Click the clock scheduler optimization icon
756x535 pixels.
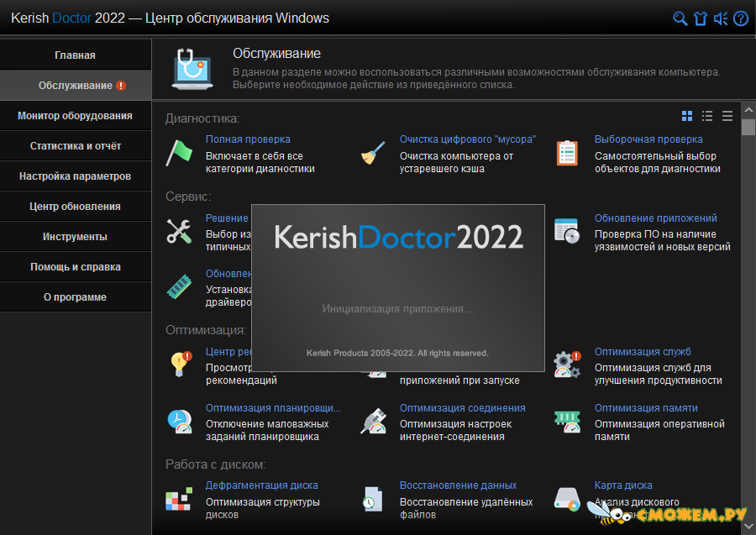tap(180, 421)
